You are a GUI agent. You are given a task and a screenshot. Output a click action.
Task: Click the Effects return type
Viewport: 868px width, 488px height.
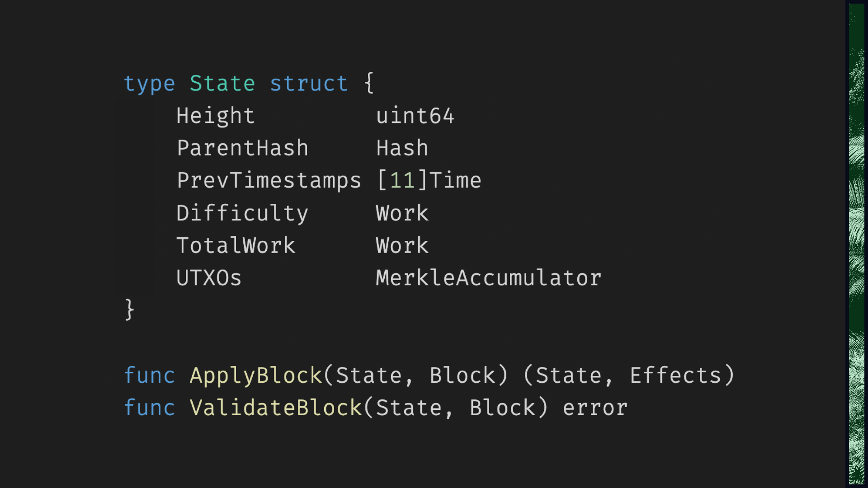(675, 375)
